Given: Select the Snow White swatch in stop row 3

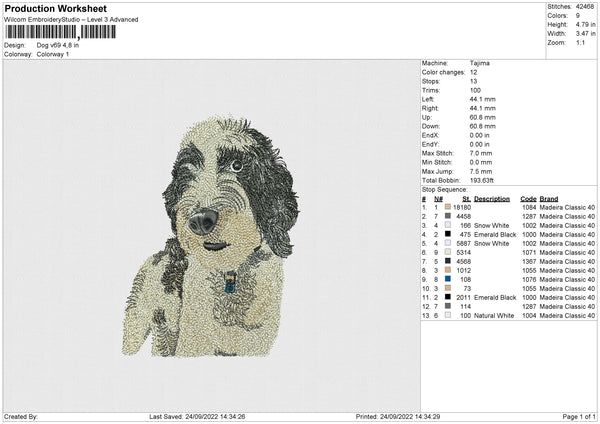Looking at the screenshot, I should coord(448,225).
